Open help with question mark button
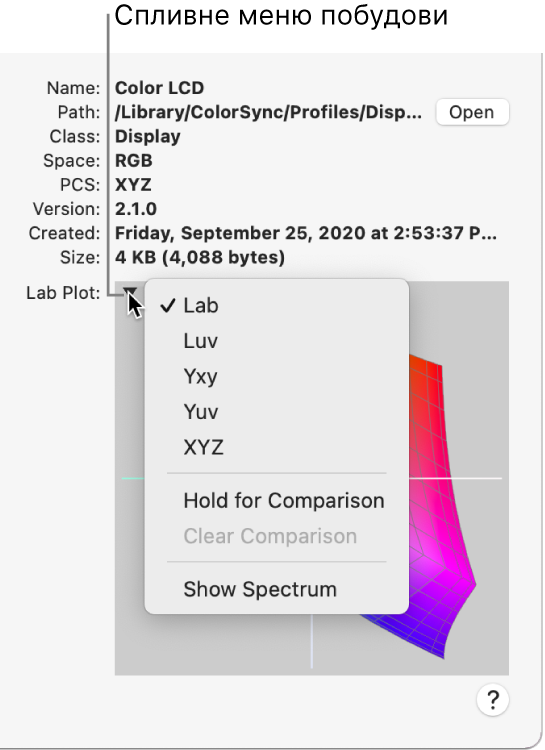Screen dimensions: 545x750 (492, 700)
